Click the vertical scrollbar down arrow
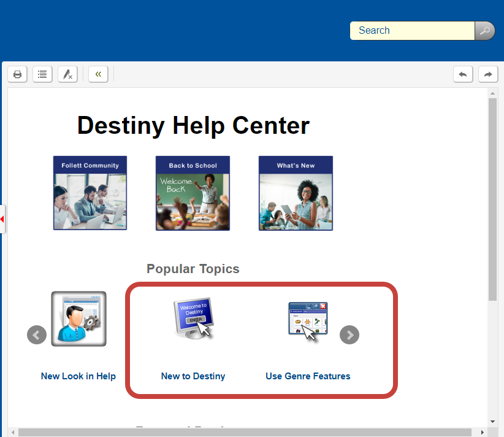This screenshot has height=437, width=504. pos(492,422)
